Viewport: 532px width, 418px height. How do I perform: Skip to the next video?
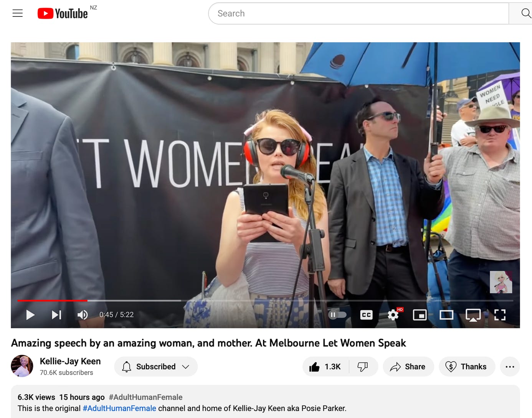(56, 315)
